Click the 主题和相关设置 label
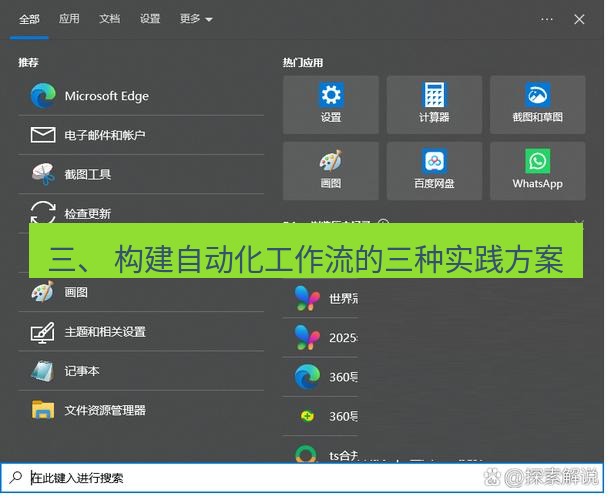The image size is (611, 500). 105,332
